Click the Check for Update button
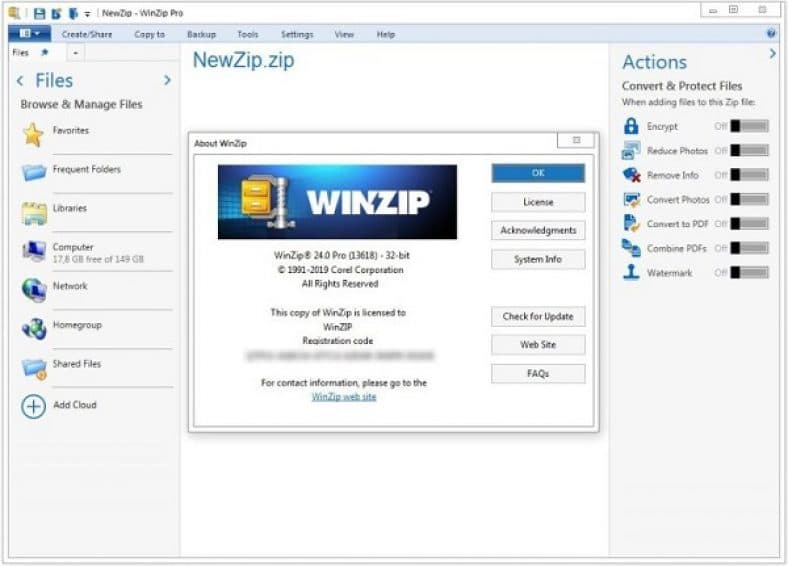Screen dimensions: 788x566 click(x=538, y=317)
